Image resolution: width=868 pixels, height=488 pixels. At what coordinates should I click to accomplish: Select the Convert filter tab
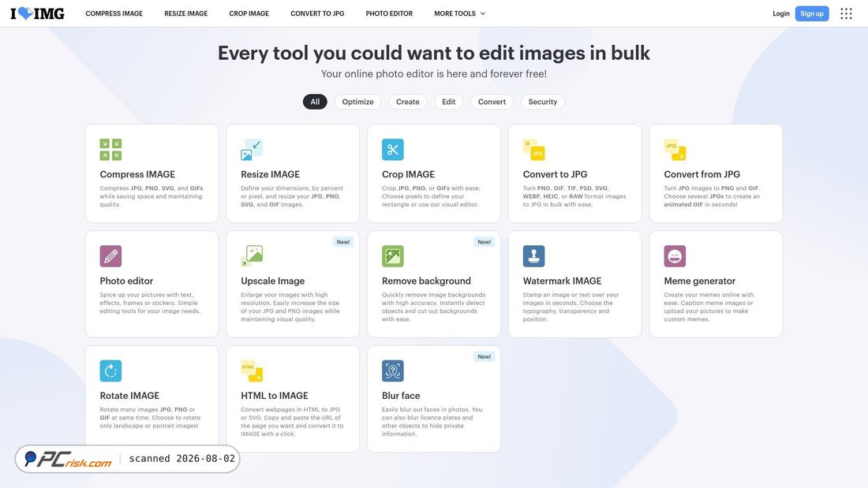pos(492,102)
